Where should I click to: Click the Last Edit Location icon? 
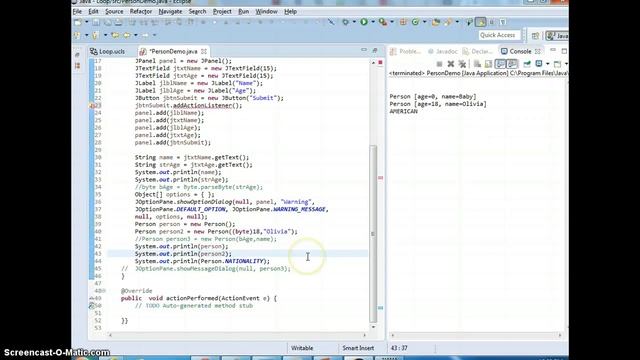(x=115, y=36)
